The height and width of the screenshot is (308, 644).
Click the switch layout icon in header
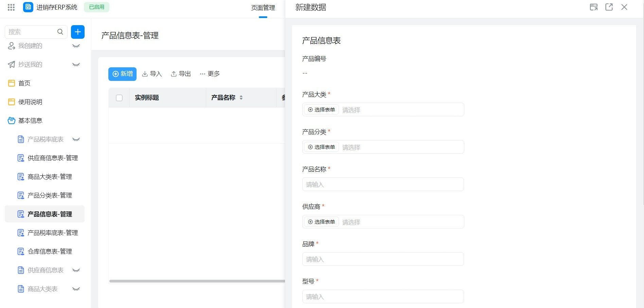(593, 7)
